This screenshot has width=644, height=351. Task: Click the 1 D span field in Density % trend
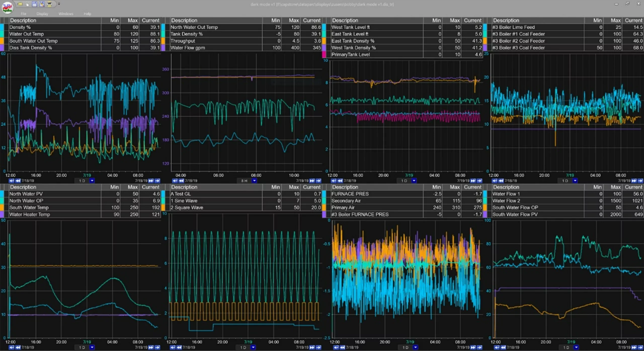[82, 181]
